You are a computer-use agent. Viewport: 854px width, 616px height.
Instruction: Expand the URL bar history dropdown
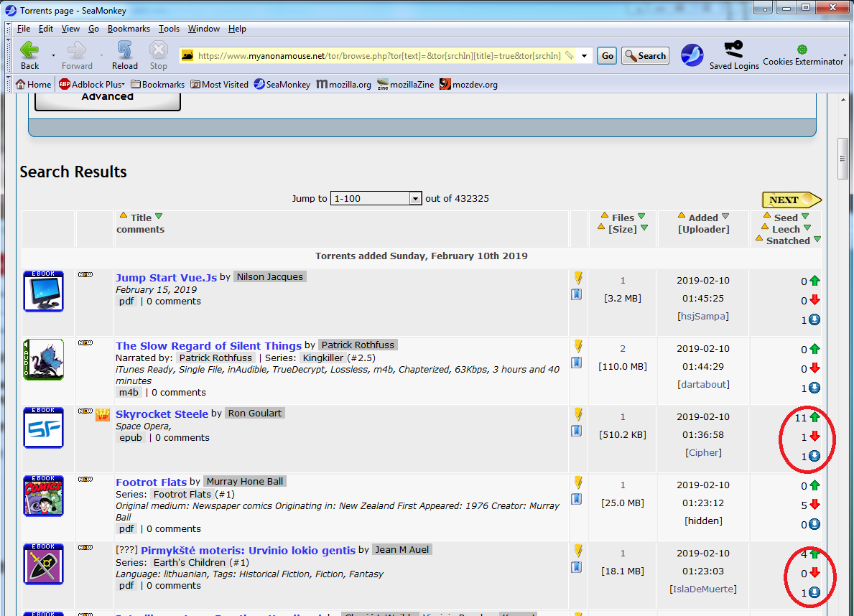pyautogui.click(x=584, y=55)
